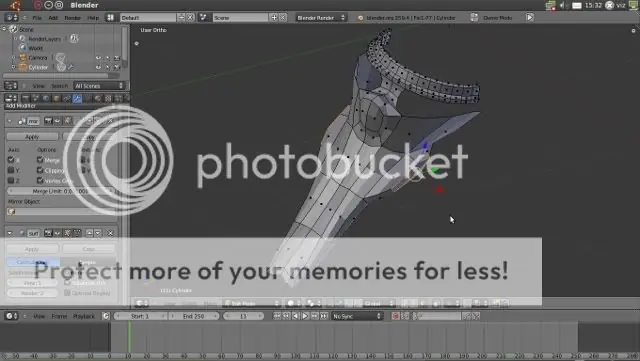Click the current frame field showing 13
Viewport: 640px width, 361px height.
point(243,316)
